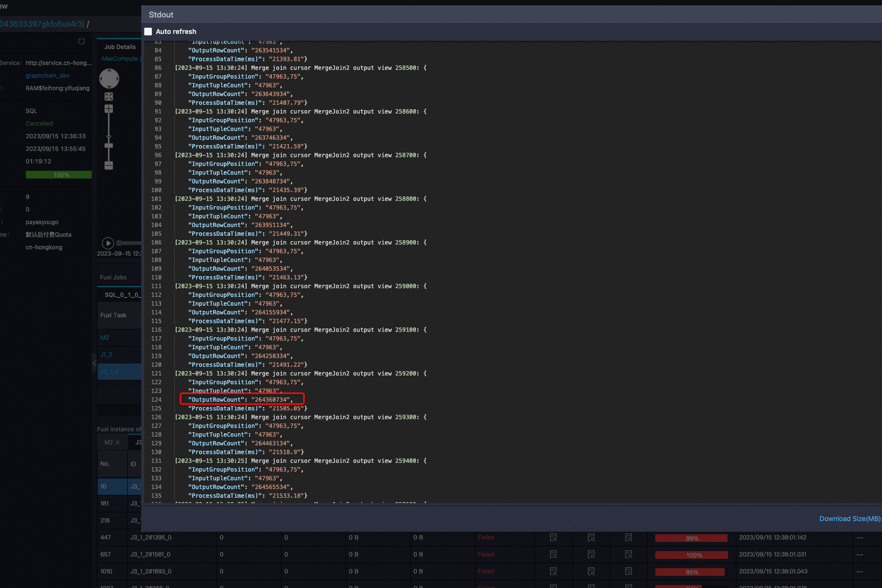The height and width of the screenshot is (588, 882).
Task: Click the Fuxi Task column header
Action: tap(113, 315)
